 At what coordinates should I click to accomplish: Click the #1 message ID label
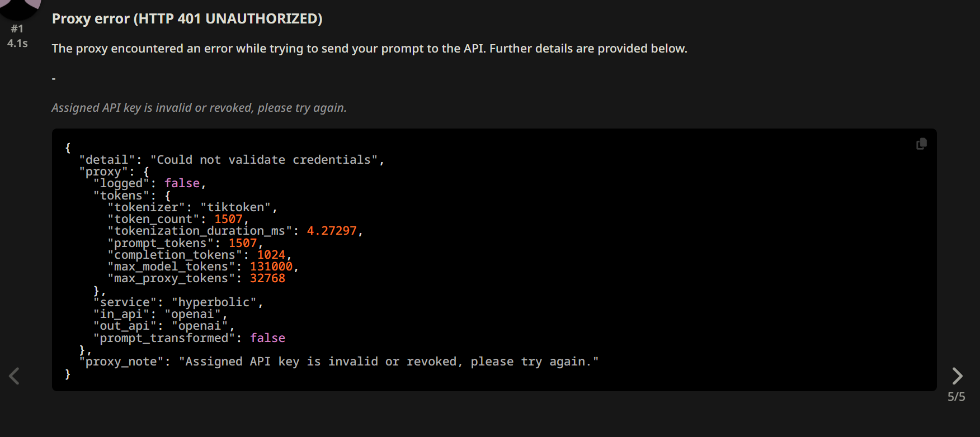[17, 28]
